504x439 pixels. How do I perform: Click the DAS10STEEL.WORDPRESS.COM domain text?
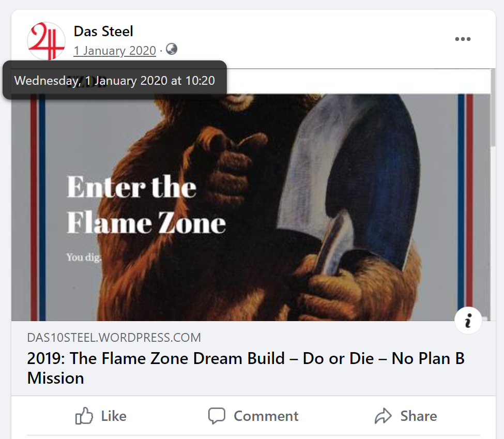click(114, 338)
